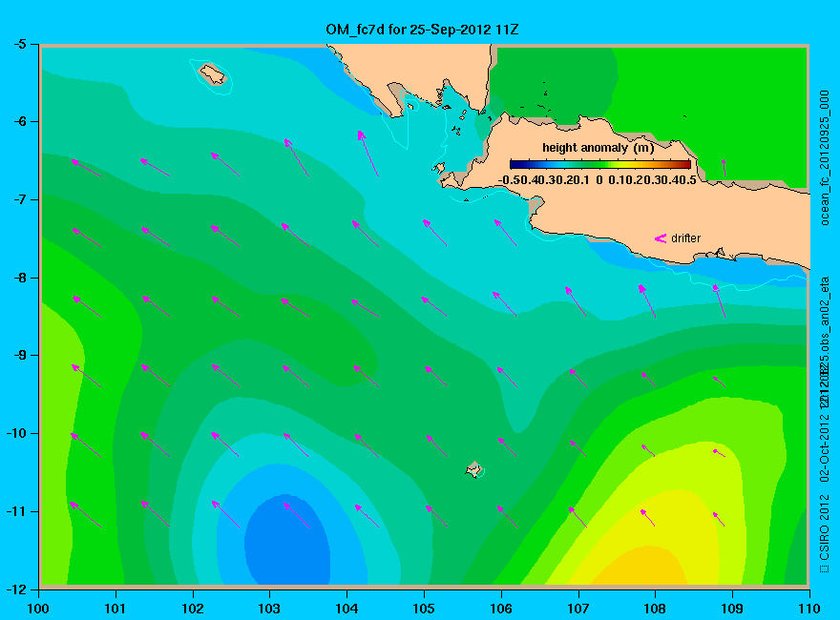Click the x-axis label "106"

click(501, 609)
